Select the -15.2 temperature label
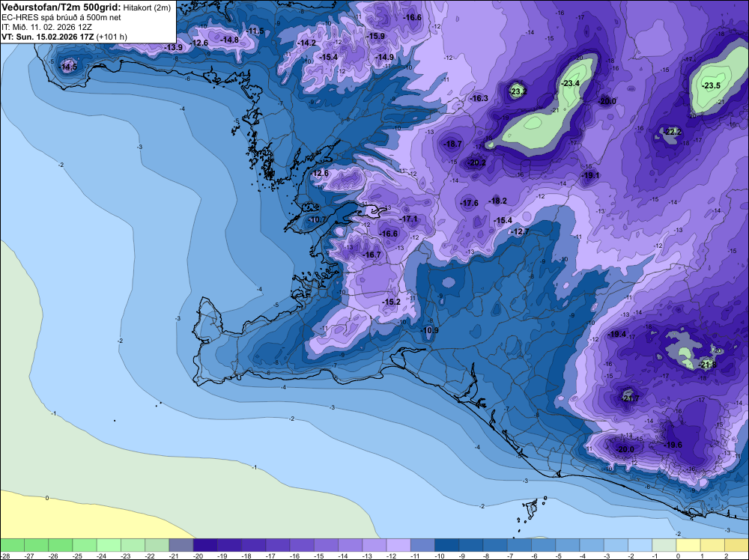The width and height of the screenshot is (749, 560). click(x=391, y=302)
